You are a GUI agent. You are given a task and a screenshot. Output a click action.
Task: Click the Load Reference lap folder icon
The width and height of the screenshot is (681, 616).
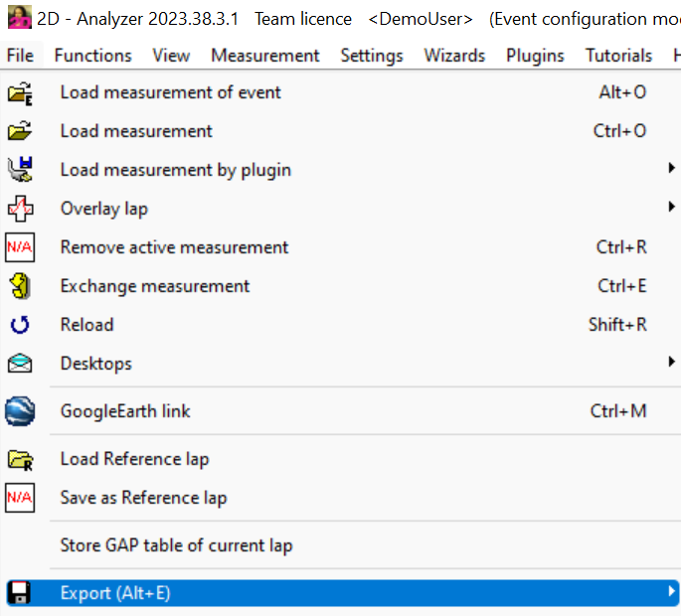[20, 459]
